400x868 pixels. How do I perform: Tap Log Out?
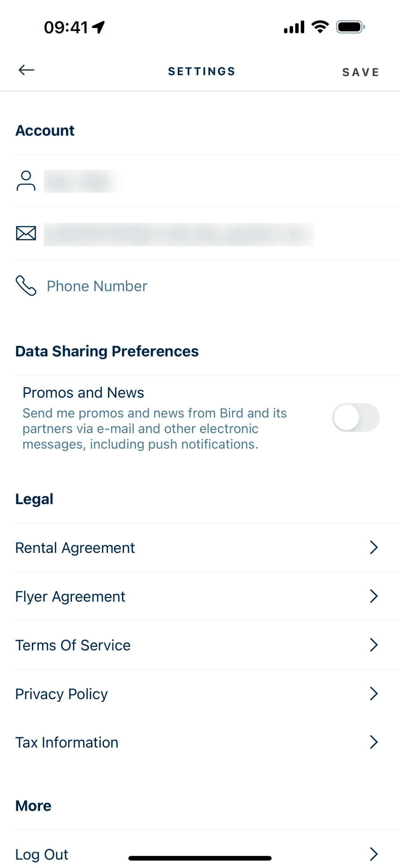[x=42, y=854]
